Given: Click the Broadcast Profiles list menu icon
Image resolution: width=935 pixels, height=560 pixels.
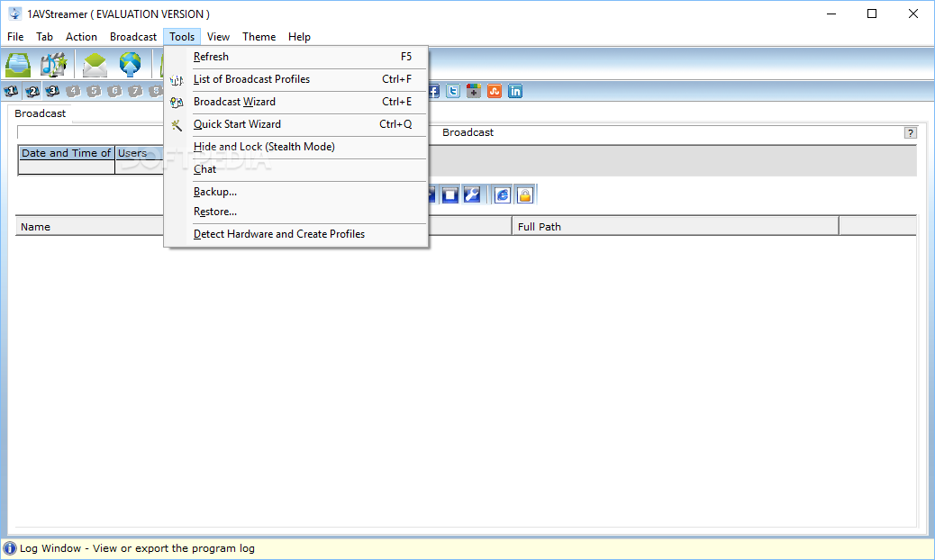Looking at the screenshot, I should 177,80.
